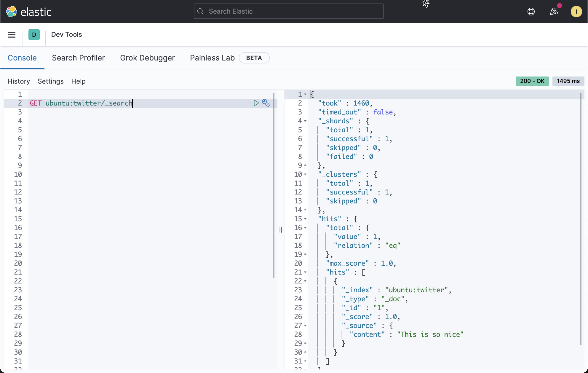Click the D deployment space icon
The height and width of the screenshot is (373, 588).
[x=34, y=35]
